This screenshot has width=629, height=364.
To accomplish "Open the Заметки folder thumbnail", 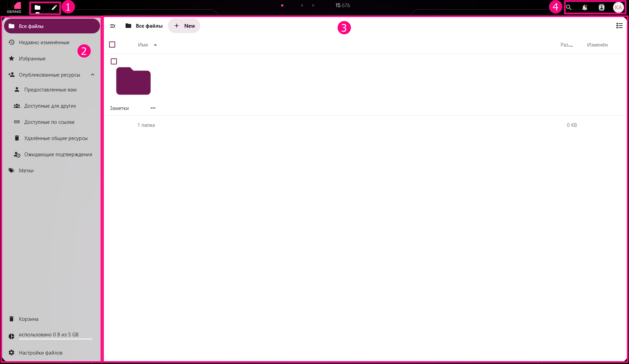I will (x=133, y=81).
